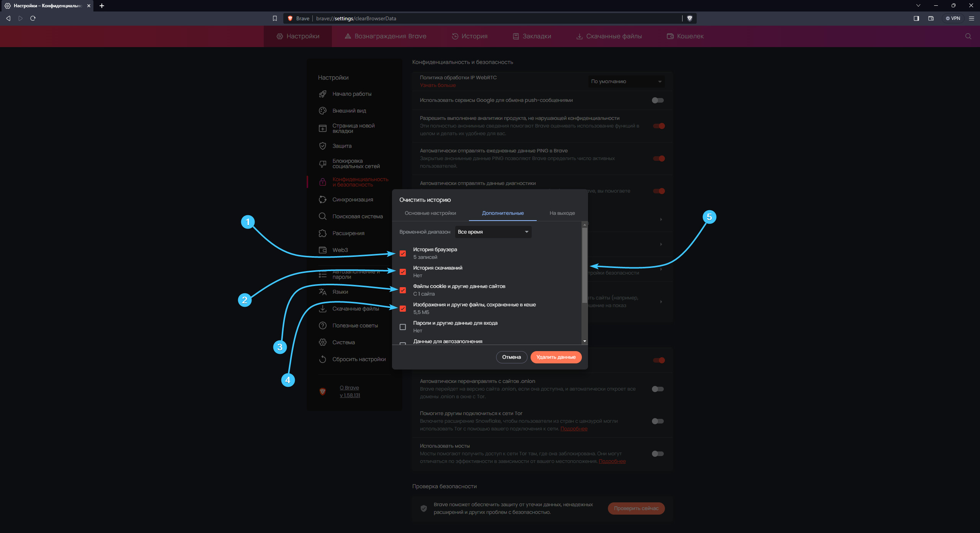
Task: Open the Brave Wallet toolbar icon
Action: click(931, 18)
